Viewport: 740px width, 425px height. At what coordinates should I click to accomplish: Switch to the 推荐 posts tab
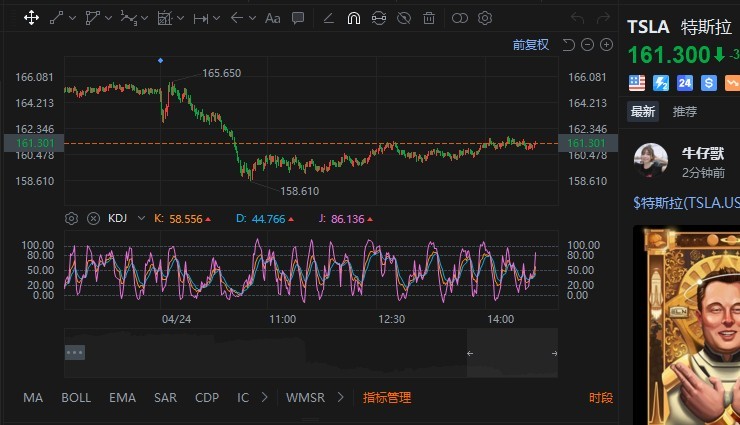pyautogui.click(x=685, y=112)
